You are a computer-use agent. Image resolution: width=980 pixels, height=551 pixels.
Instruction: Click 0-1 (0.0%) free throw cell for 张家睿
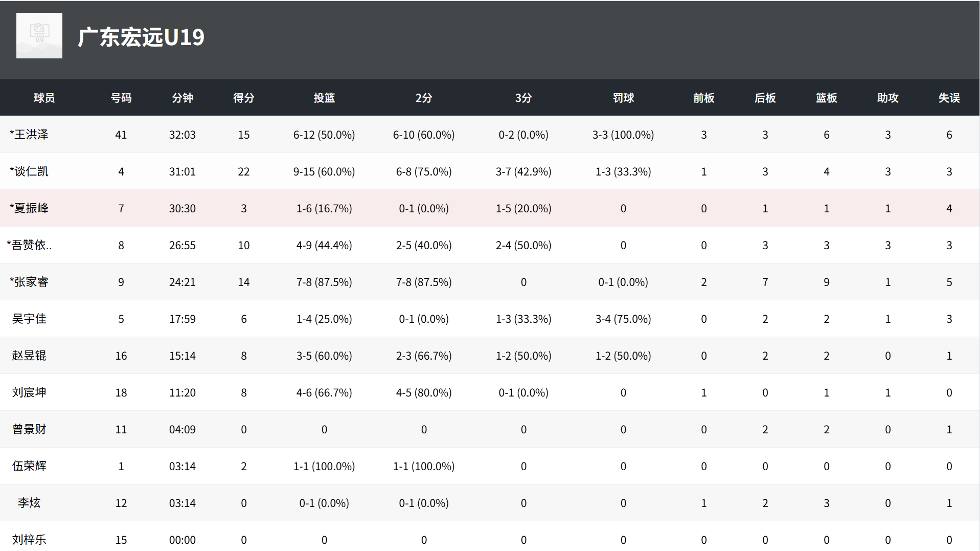pos(623,282)
